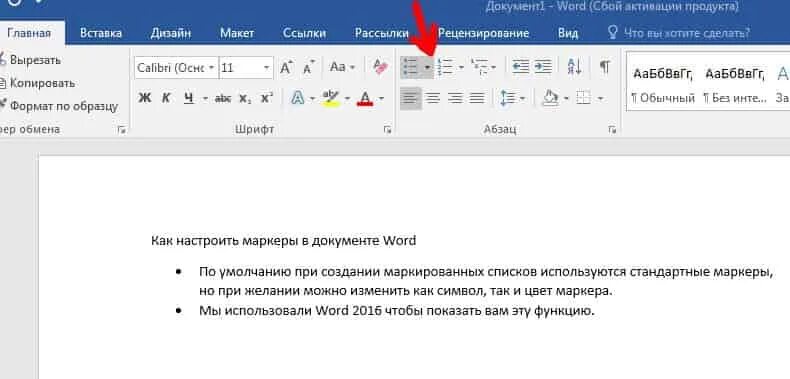Click the Calibri font name box
Viewport: 790px width, 379px height.
176,68
